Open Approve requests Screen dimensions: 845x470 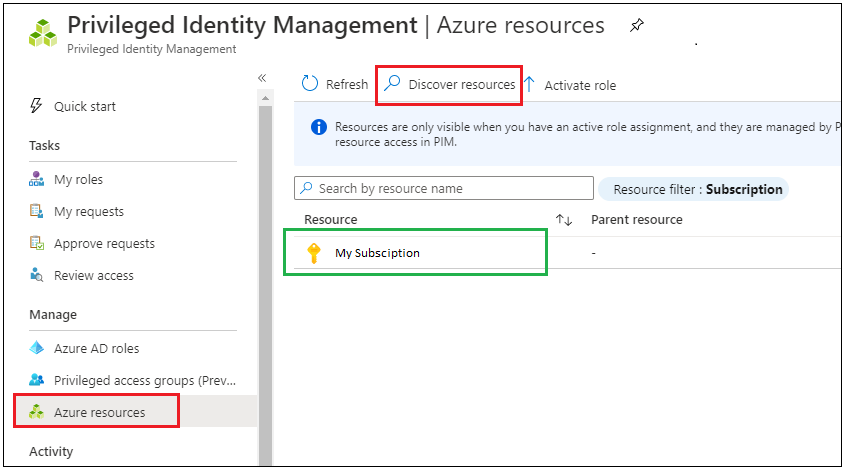(104, 244)
